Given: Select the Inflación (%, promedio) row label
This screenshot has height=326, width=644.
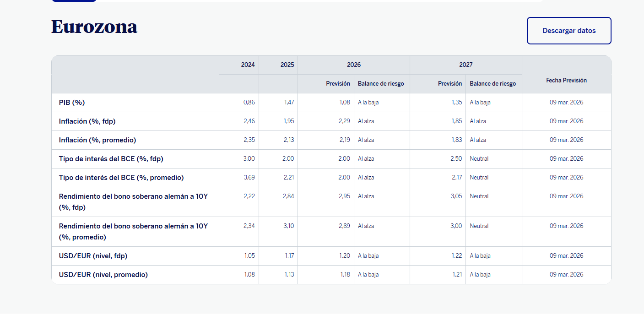Looking at the screenshot, I should tap(97, 140).
